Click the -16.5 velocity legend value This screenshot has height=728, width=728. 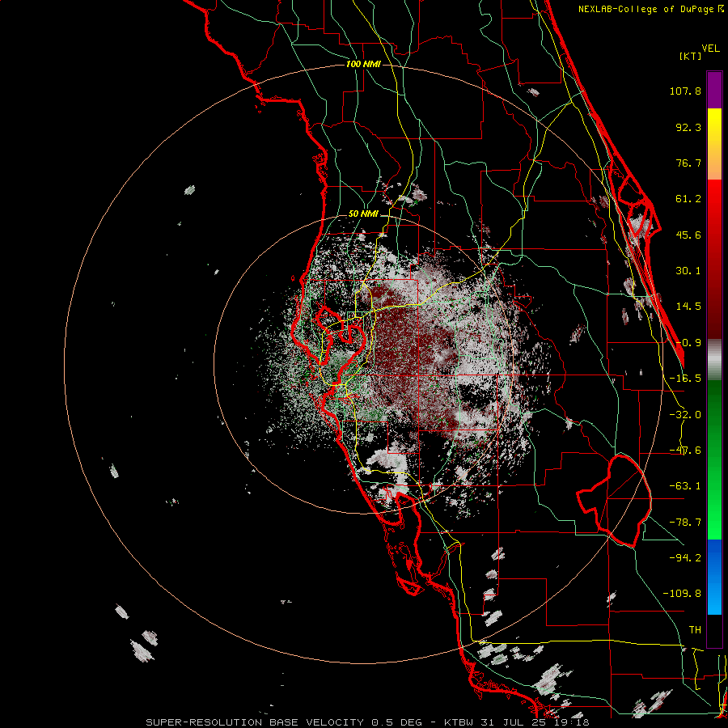685,379
